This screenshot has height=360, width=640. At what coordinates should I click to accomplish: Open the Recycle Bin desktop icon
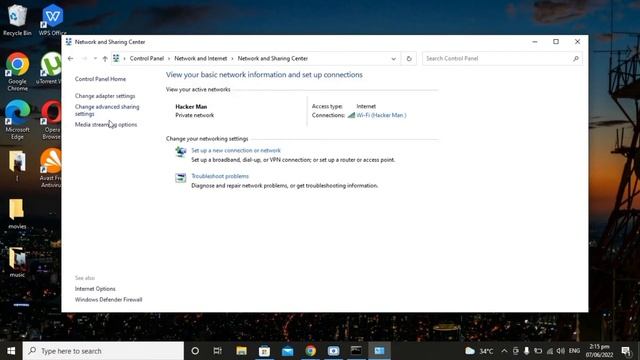pos(17,20)
